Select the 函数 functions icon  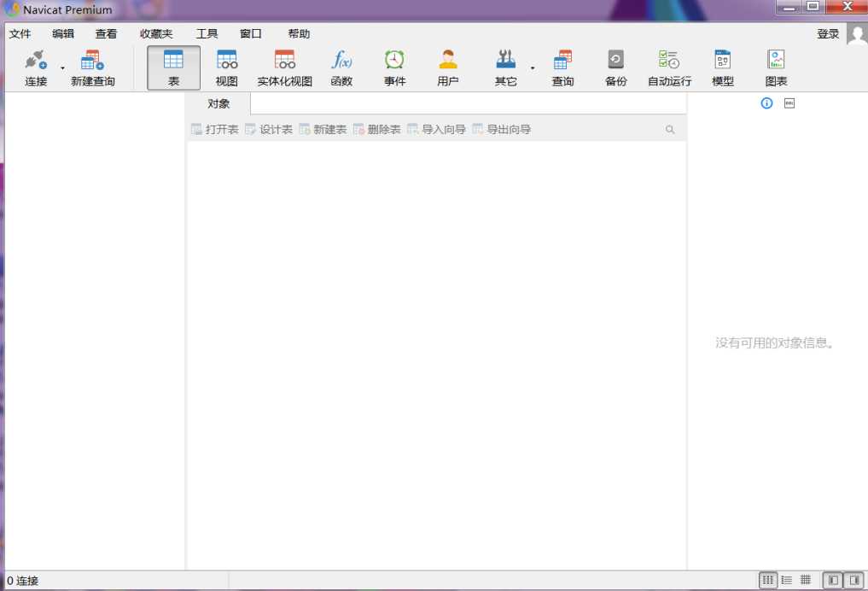point(341,67)
